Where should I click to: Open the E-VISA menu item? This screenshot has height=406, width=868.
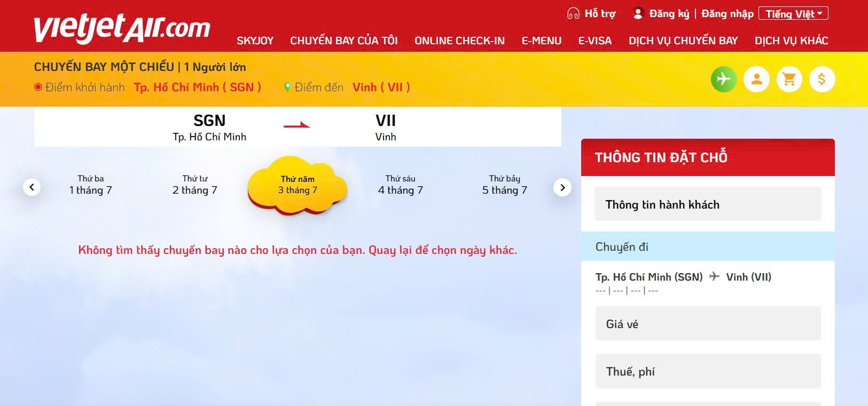click(595, 41)
